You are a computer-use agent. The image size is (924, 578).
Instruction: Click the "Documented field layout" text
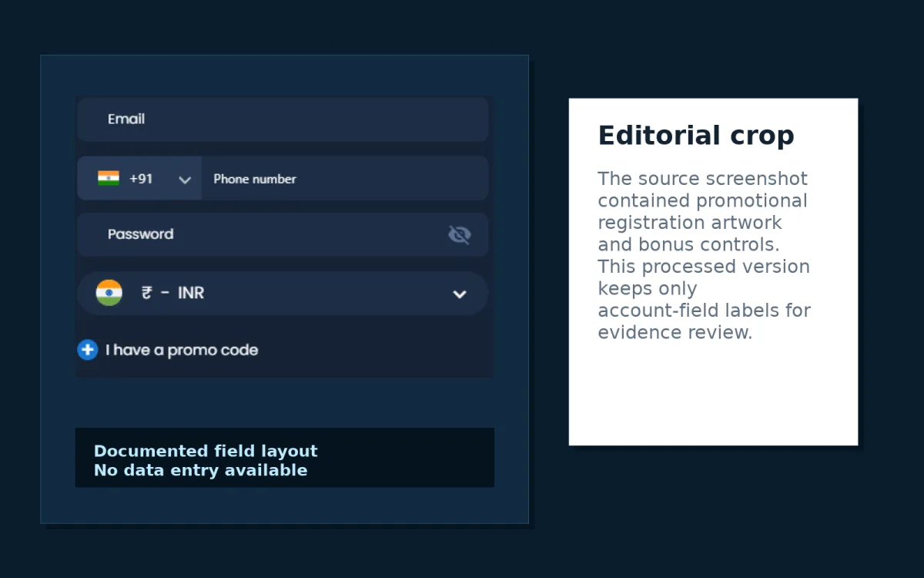tap(206, 452)
